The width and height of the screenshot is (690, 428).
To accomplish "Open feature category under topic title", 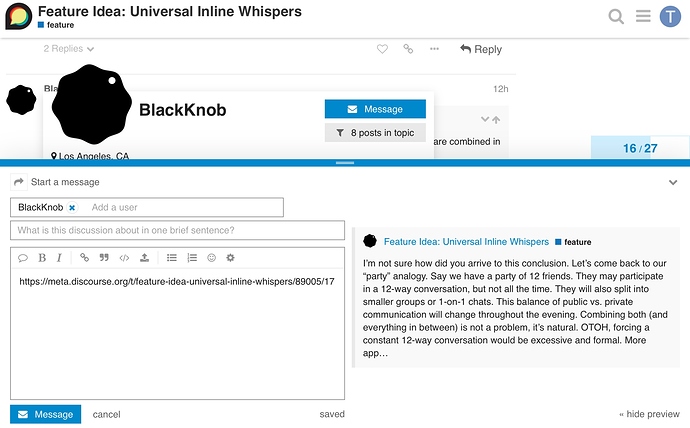I will tap(56, 25).
